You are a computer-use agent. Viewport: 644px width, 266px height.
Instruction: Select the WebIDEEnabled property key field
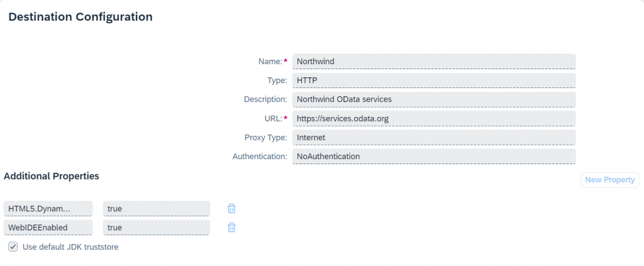click(x=48, y=228)
